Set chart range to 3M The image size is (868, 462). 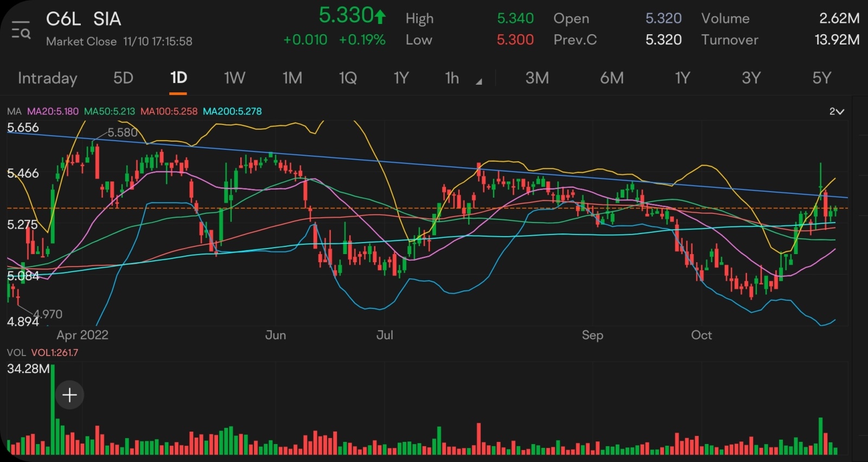coord(537,78)
